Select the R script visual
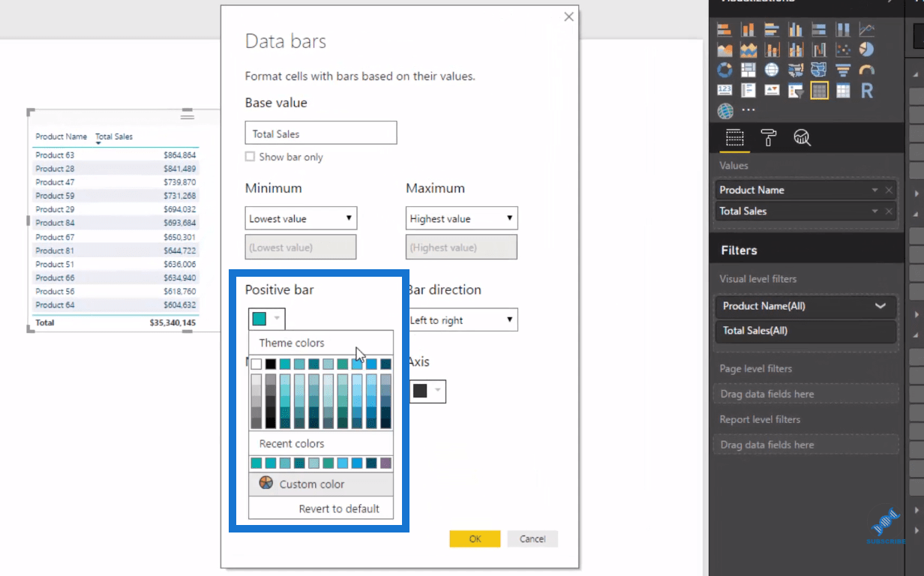Screen dimensions: 924x576 [x=867, y=91]
